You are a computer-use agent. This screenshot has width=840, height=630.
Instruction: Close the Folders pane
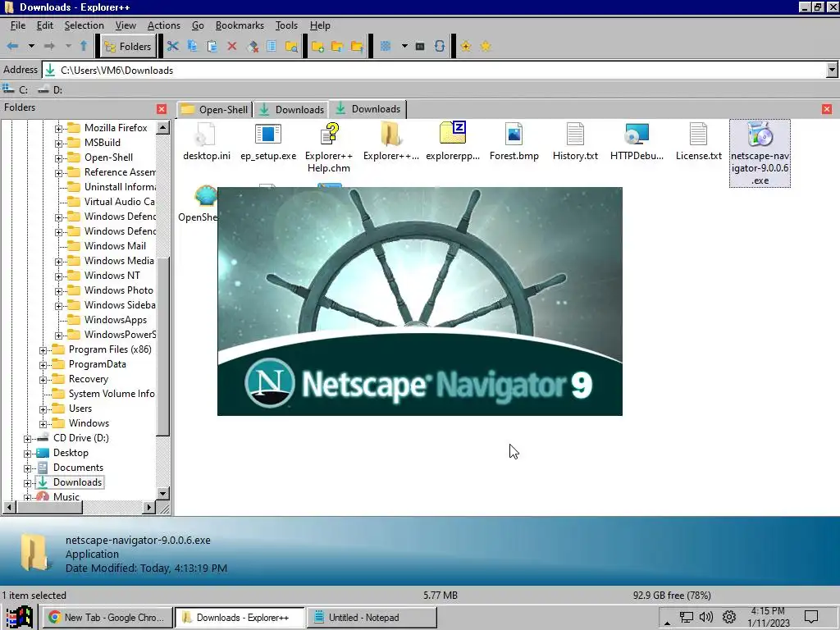pos(162,109)
